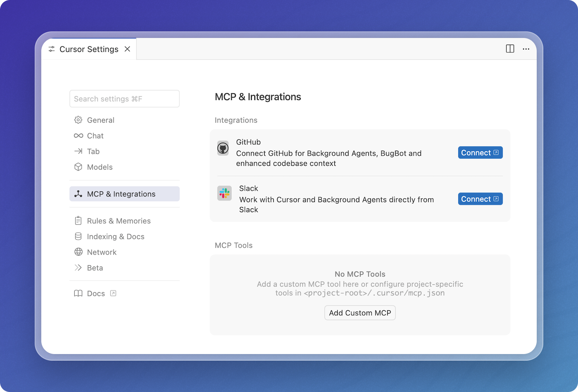Screen dimensions: 578x392
Task: Click the Chat infinity icon
Action: click(78, 136)
